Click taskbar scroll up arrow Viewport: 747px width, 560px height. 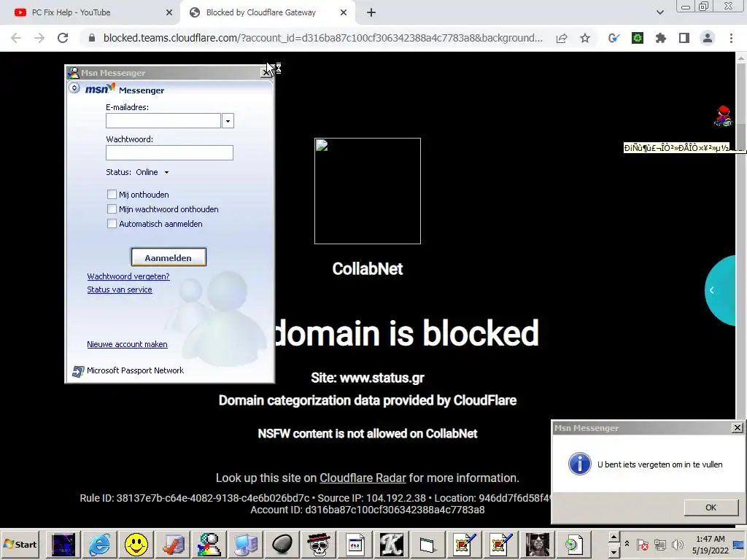pyautogui.click(x=614, y=537)
